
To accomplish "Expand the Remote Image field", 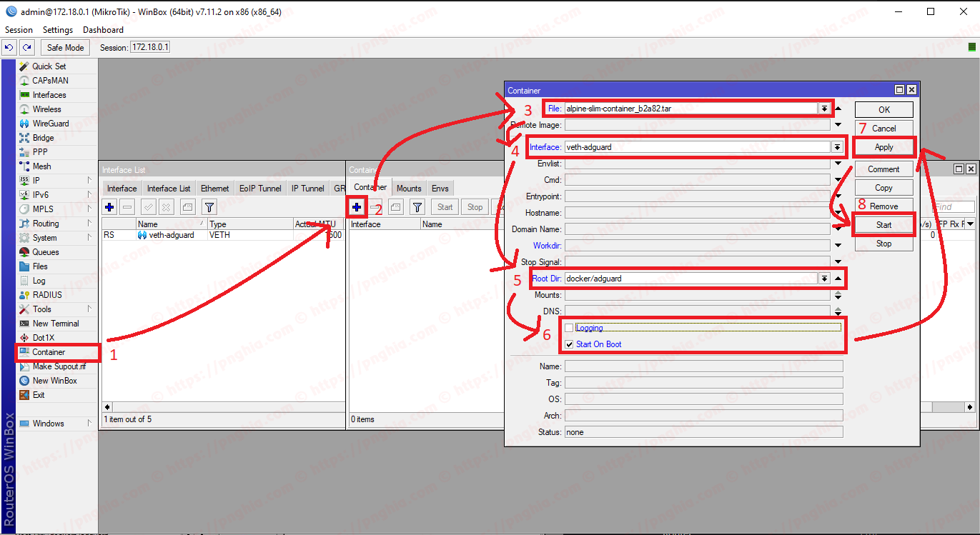I will (838, 125).
